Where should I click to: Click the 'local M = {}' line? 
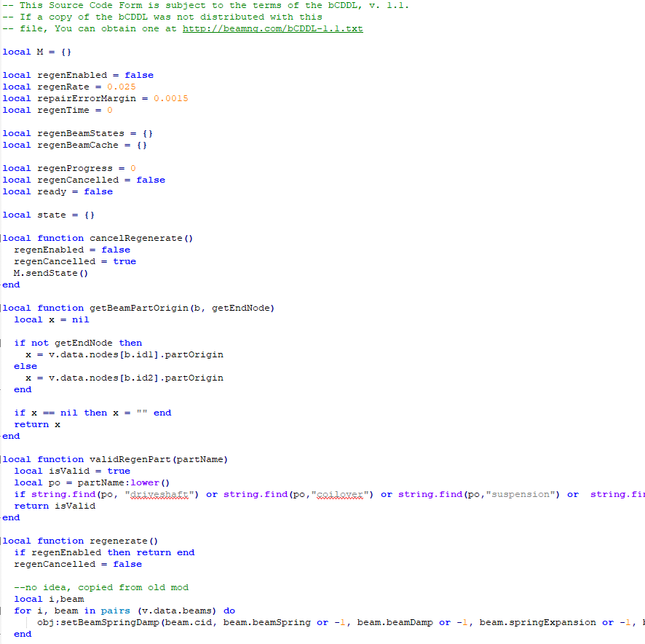point(37,52)
